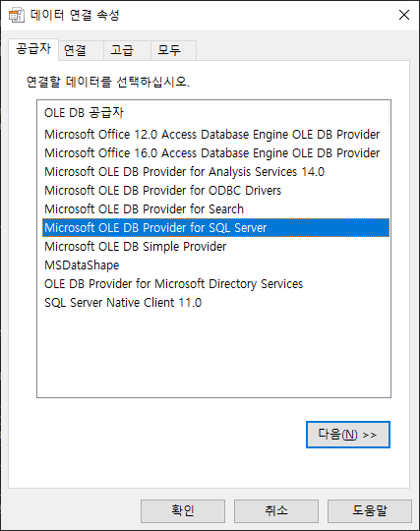
Task: Confirm with the 확인 button
Action: (x=183, y=510)
